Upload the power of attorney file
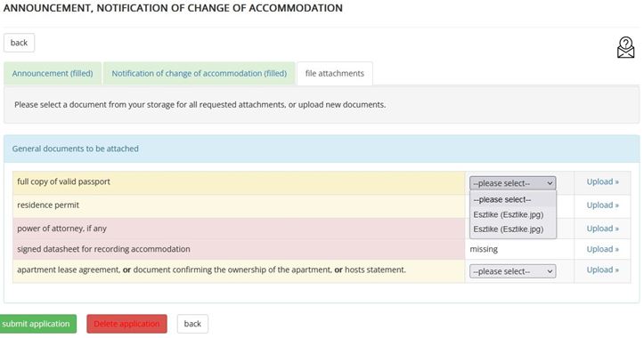644x338 pixels. 602,229
